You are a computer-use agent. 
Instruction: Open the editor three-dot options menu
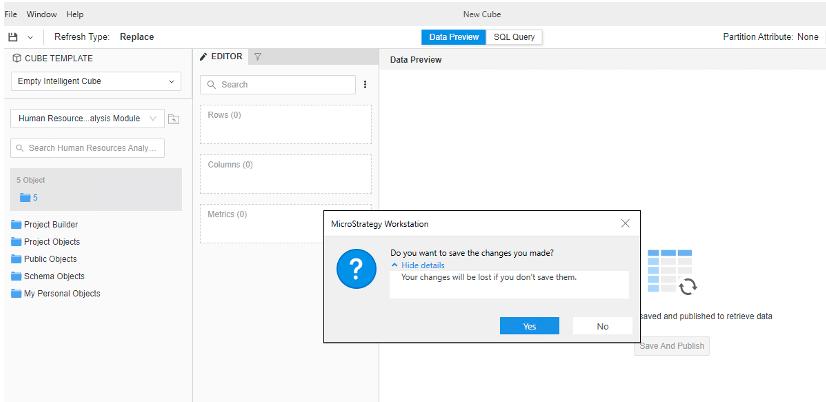(x=364, y=85)
